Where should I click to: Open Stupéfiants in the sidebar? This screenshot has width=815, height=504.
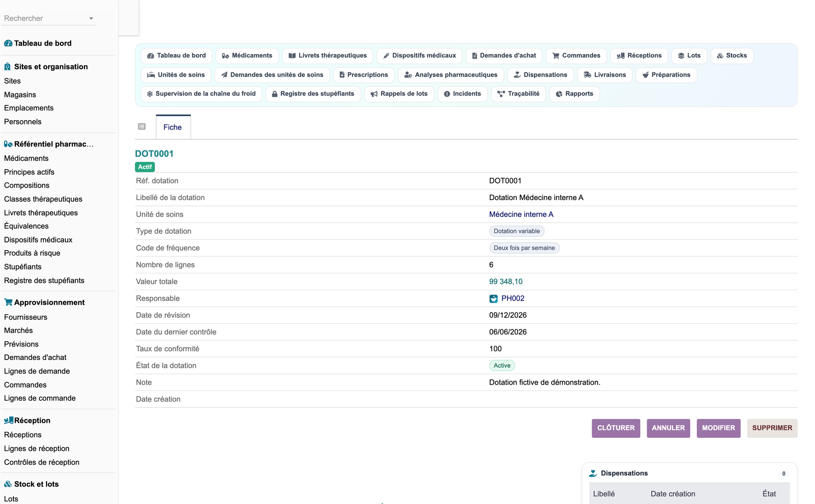[x=23, y=267]
